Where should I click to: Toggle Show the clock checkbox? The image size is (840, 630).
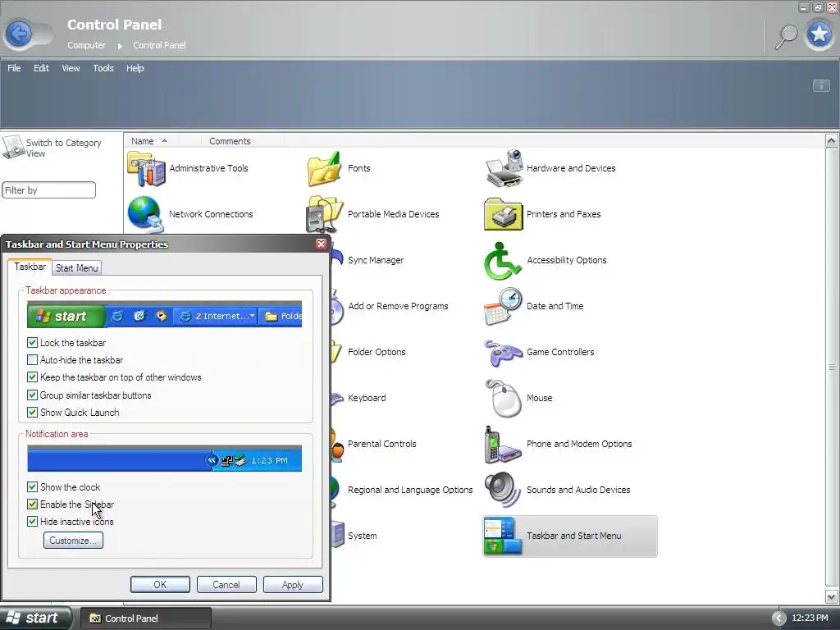pos(32,487)
